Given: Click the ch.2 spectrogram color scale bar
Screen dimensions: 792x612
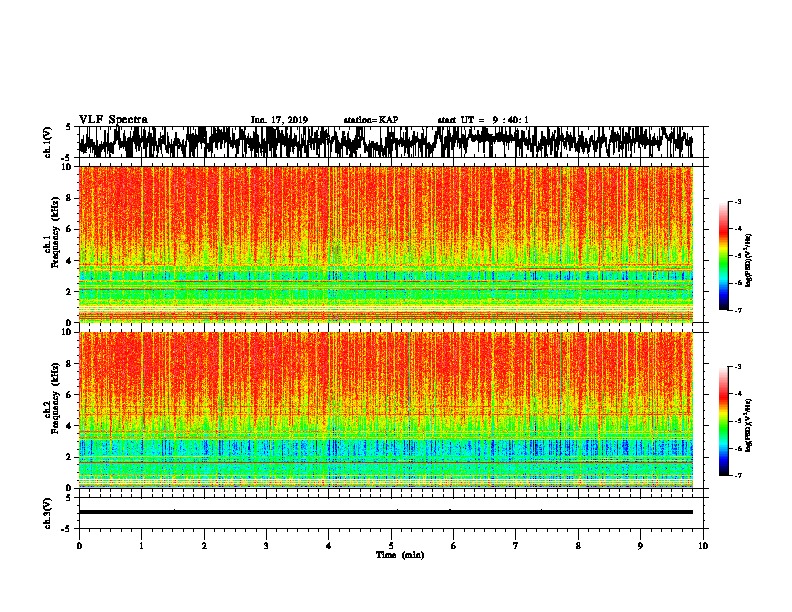Looking at the screenshot, I should [723, 421].
